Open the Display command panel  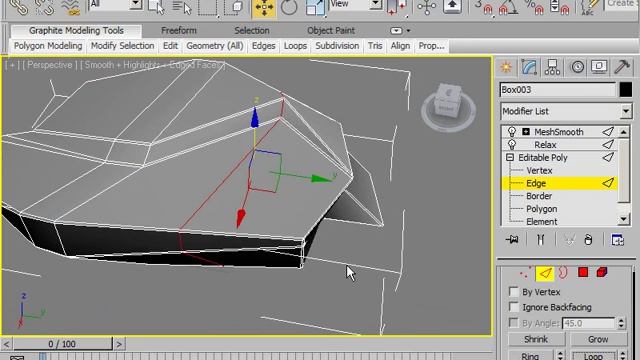[x=599, y=67]
